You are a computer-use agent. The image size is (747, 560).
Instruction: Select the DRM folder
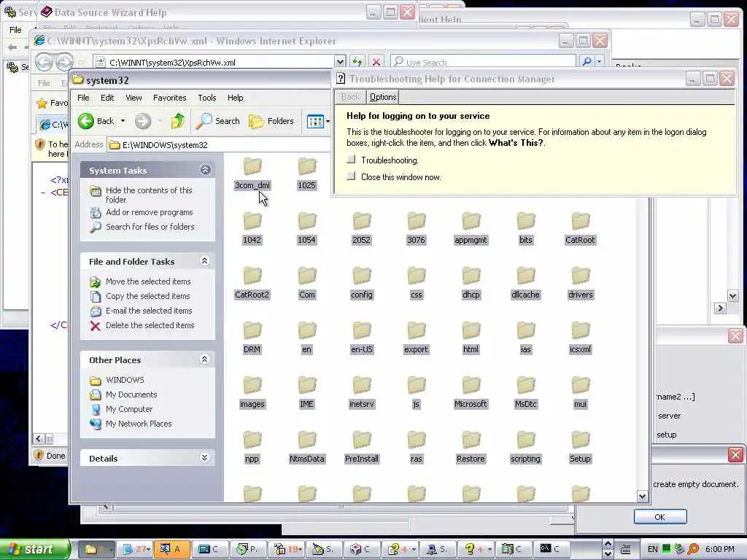[x=252, y=338]
